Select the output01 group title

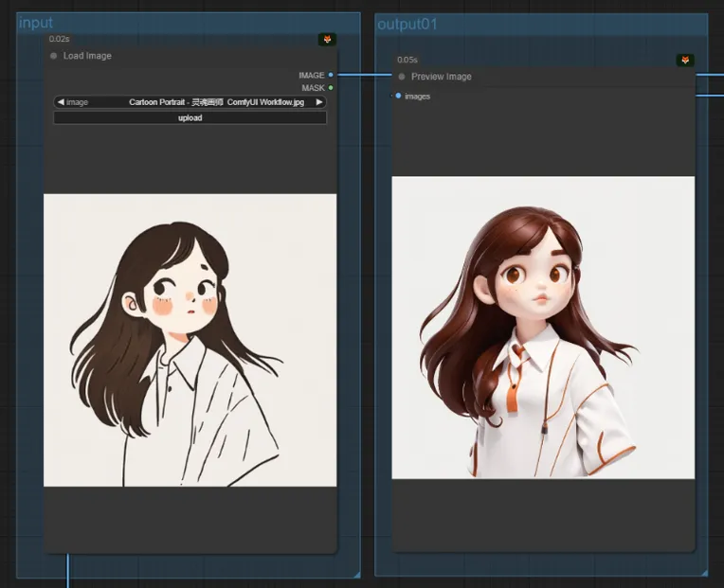click(407, 24)
